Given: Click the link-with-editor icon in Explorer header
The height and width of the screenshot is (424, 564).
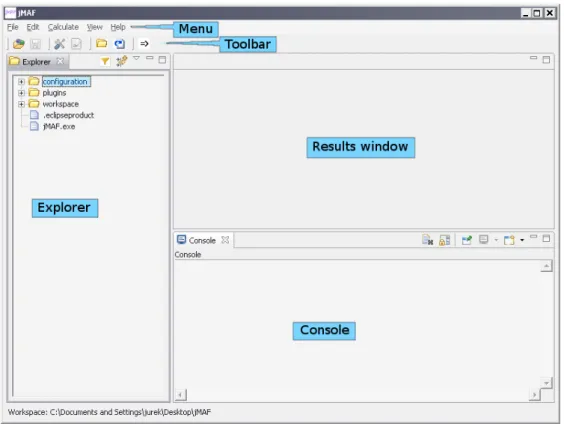Looking at the screenshot, I should point(122,61).
